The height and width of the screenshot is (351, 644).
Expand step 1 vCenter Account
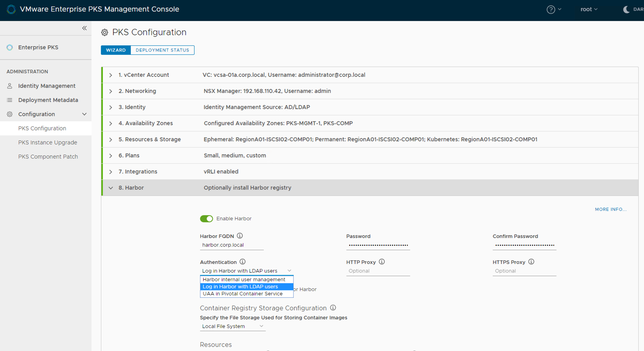[111, 75]
